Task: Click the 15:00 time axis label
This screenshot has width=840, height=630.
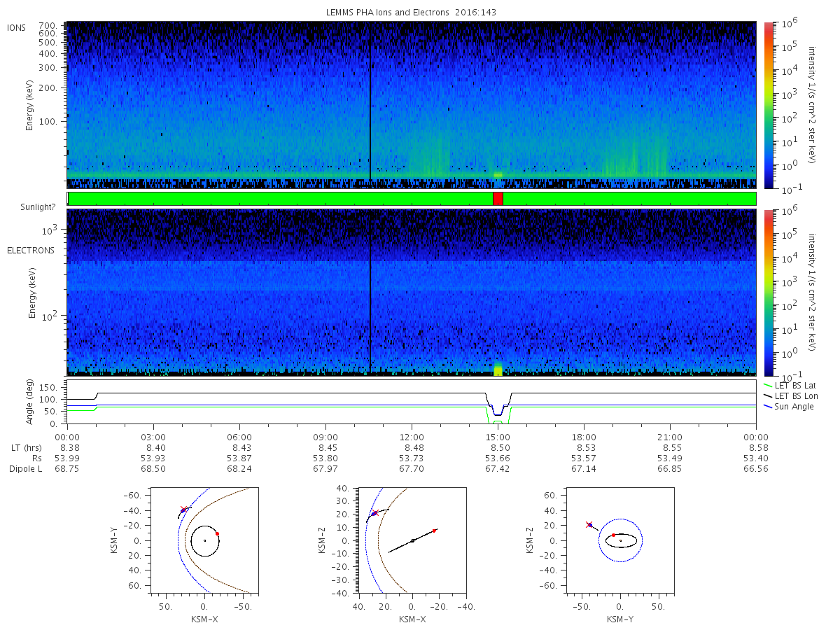Action: point(498,437)
